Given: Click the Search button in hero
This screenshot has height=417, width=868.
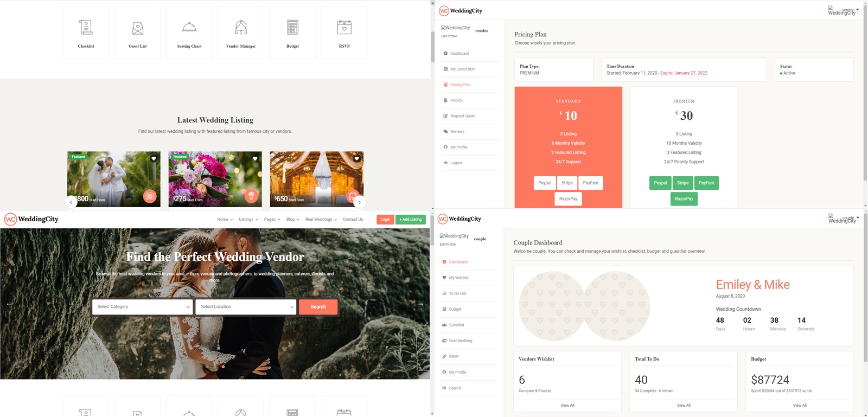Looking at the screenshot, I should click(318, 307).
